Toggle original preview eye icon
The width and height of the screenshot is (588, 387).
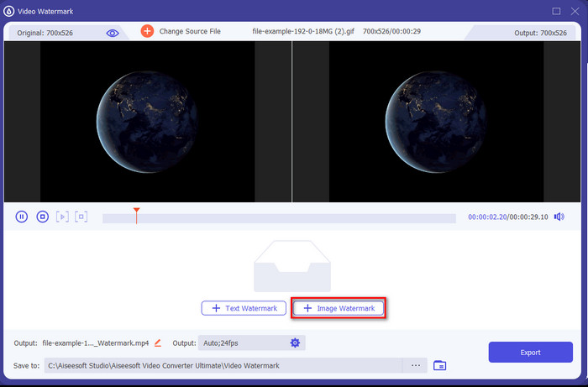pyautogui.click(x=112, y=33)
